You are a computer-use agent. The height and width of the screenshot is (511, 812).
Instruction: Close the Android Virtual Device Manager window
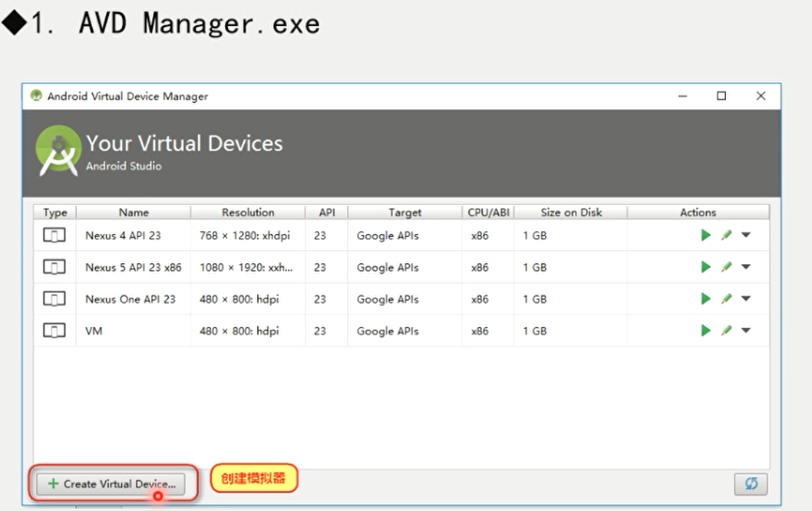(761, 96)
